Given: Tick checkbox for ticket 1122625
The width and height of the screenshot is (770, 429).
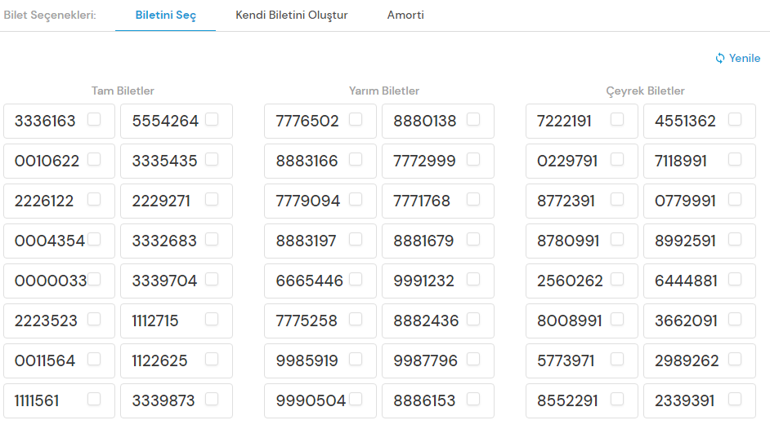Looking at the screenshot, I should pos(212,359).
